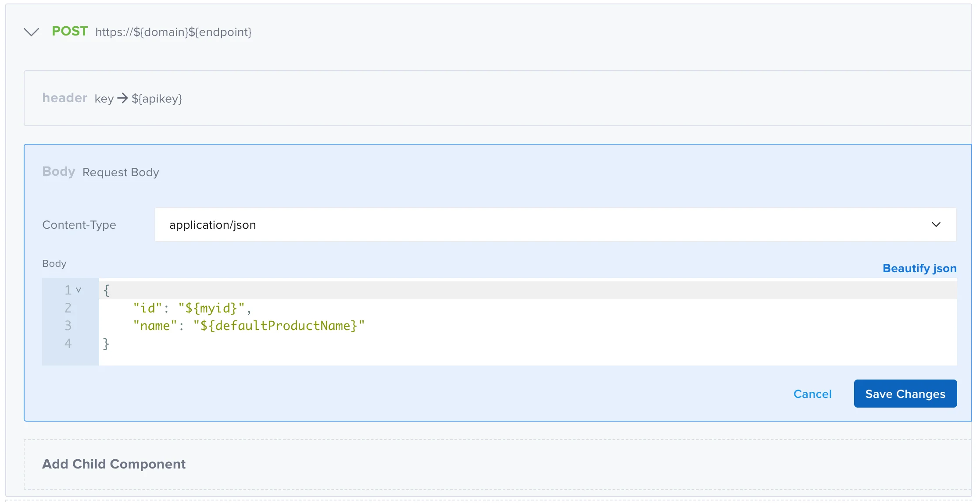Open the Content-Type application/json dropdown
Image resolution: width=980 pixels, height=504 pixels.
coord(555,224)
